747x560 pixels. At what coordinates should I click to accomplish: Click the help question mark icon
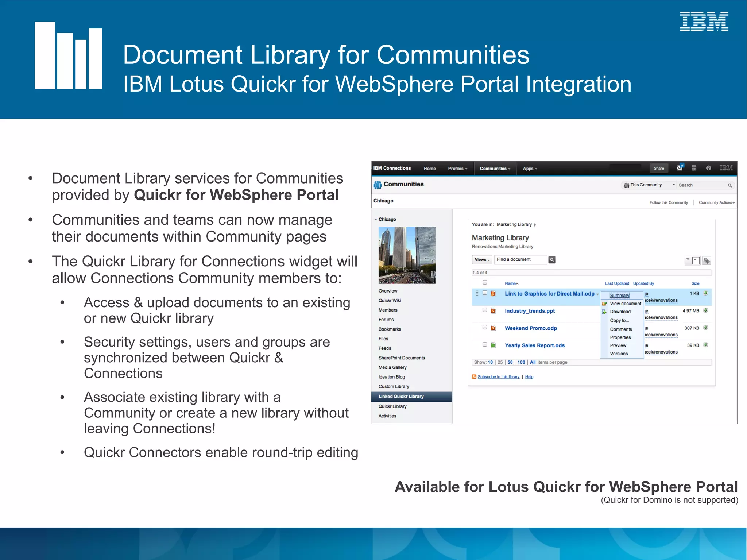coord(708,168)
